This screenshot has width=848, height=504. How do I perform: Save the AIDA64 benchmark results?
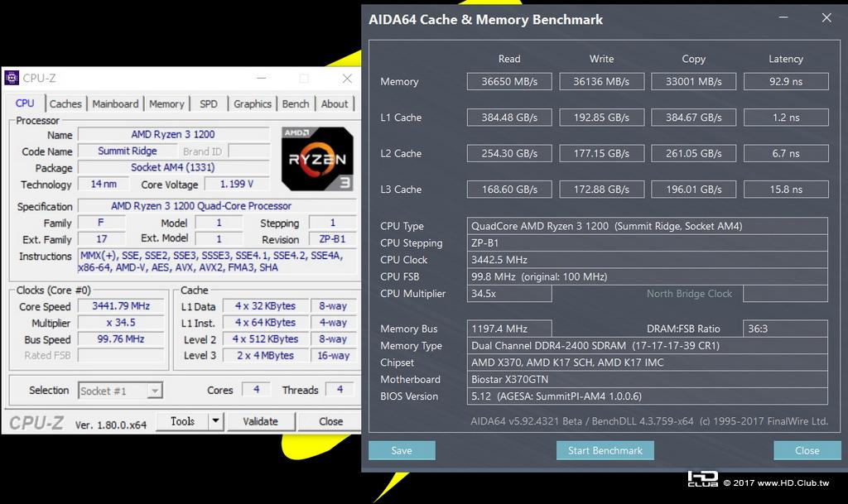click(x=402, y=450)
